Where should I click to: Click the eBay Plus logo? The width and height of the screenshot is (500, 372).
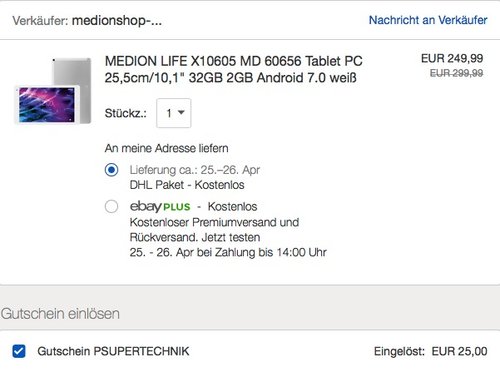tap(160, 207)
